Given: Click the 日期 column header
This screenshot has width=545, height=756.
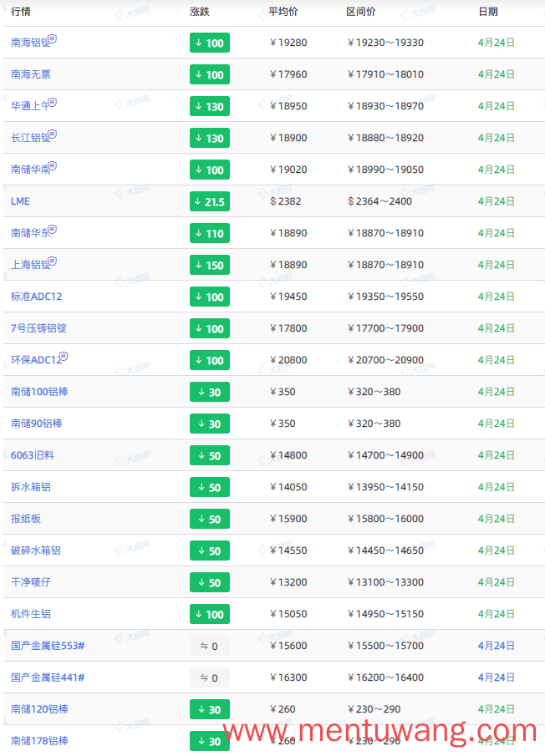Looking at the screenshot, I should click(488, 12).
